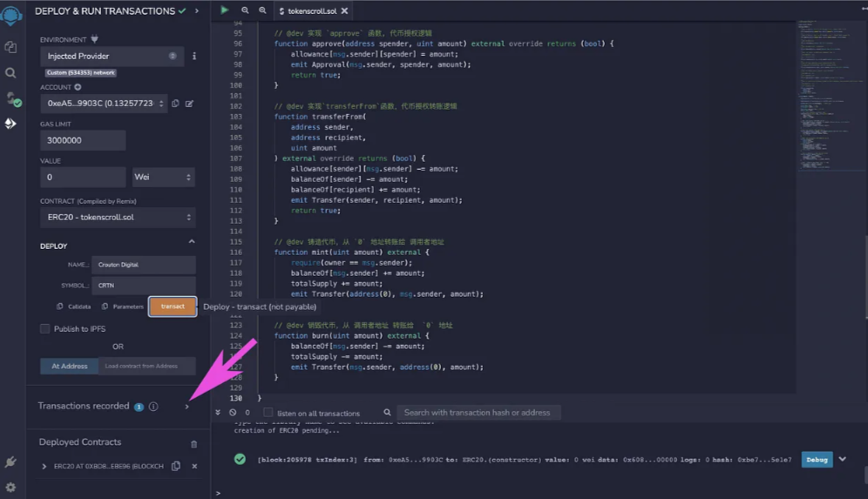
Task: Click the 'function mint' code line
Action: click(351, 253)
